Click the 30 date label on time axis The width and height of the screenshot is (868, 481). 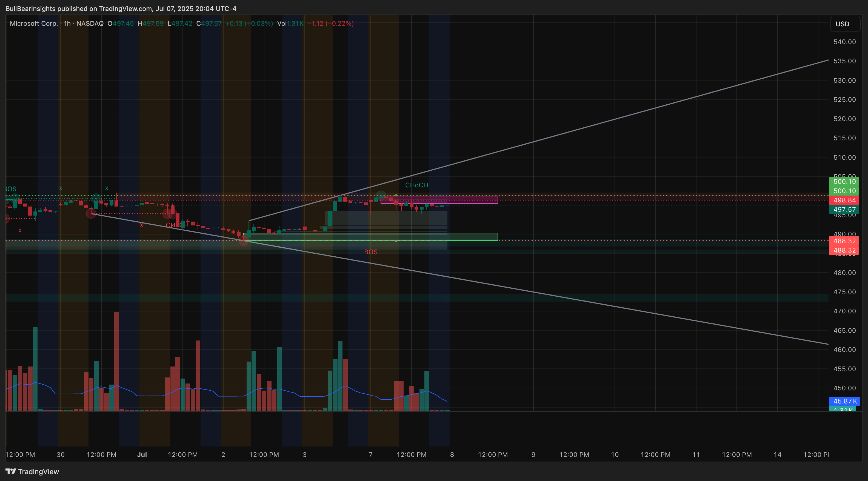(61, 454)
